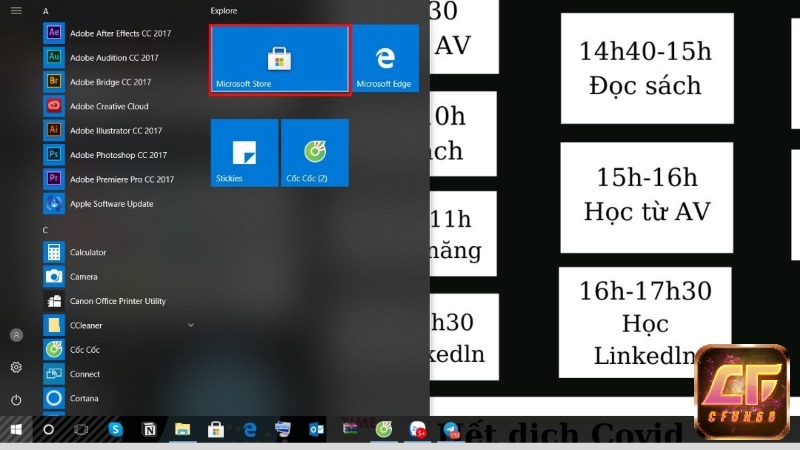Click the computer monitors taskbar icon
This screenshot has height=450, width=800.
pyautogui.click(x=283, y=430)
